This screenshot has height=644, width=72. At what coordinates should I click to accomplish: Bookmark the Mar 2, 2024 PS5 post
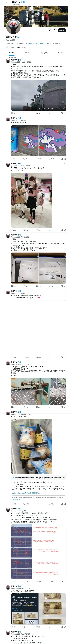click(x=62, y=286)
